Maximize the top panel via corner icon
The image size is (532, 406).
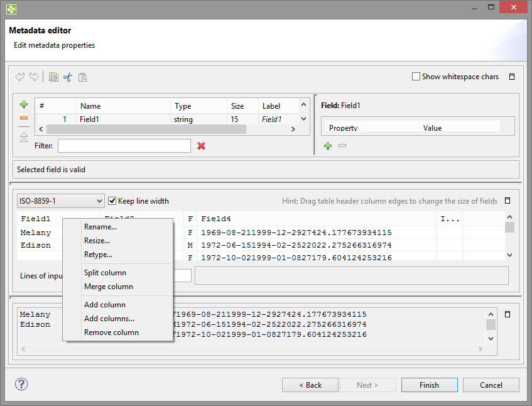point(512,77)
